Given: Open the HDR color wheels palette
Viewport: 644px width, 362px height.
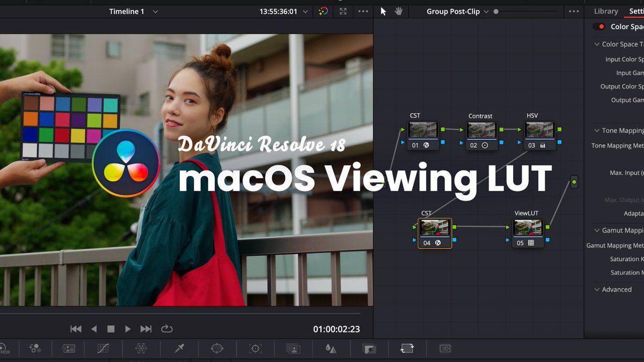Looking at the screenshot, I should coord(5,349).
